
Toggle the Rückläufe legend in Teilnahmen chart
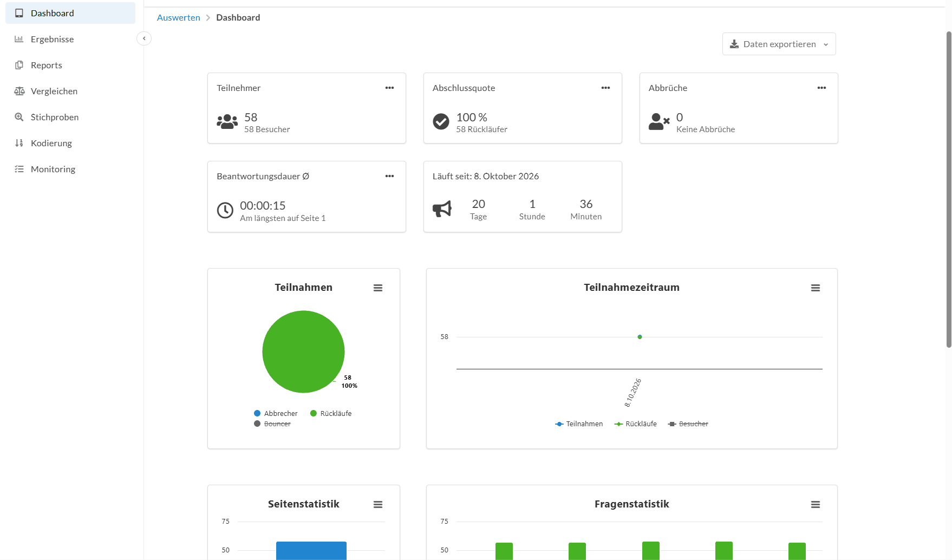(x=331, y=413)
